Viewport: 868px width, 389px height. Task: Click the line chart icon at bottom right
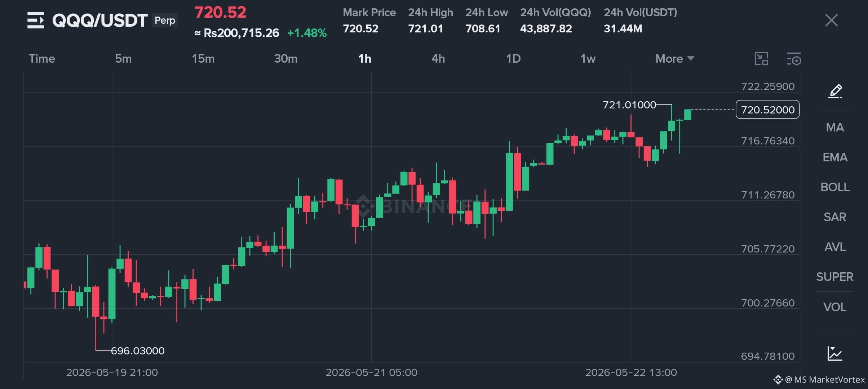pos(835,353)
